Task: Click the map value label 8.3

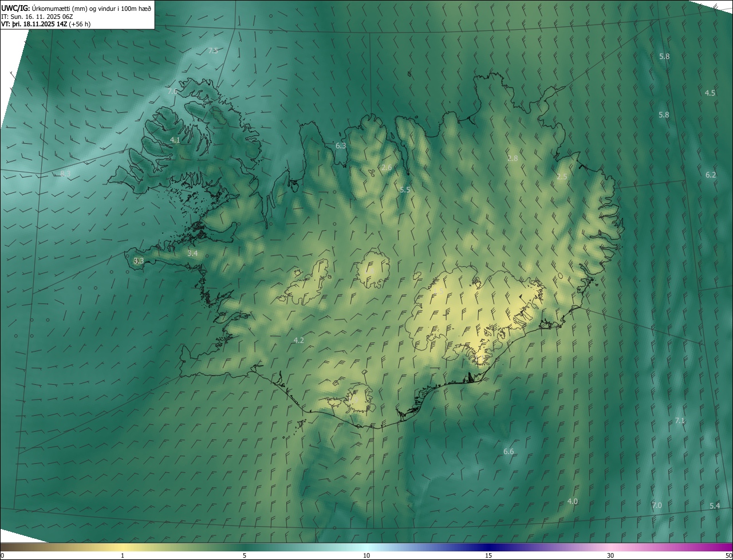Action: pos(65,173)
